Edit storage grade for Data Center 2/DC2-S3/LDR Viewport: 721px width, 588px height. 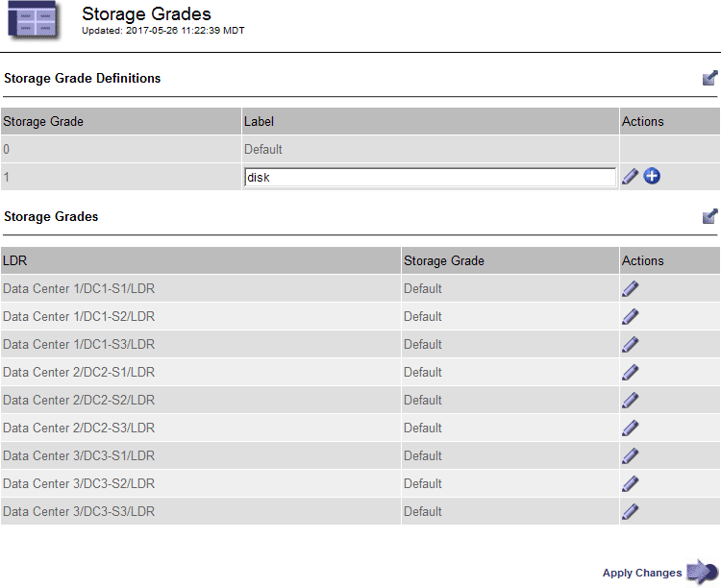click(x=630, y=429)
